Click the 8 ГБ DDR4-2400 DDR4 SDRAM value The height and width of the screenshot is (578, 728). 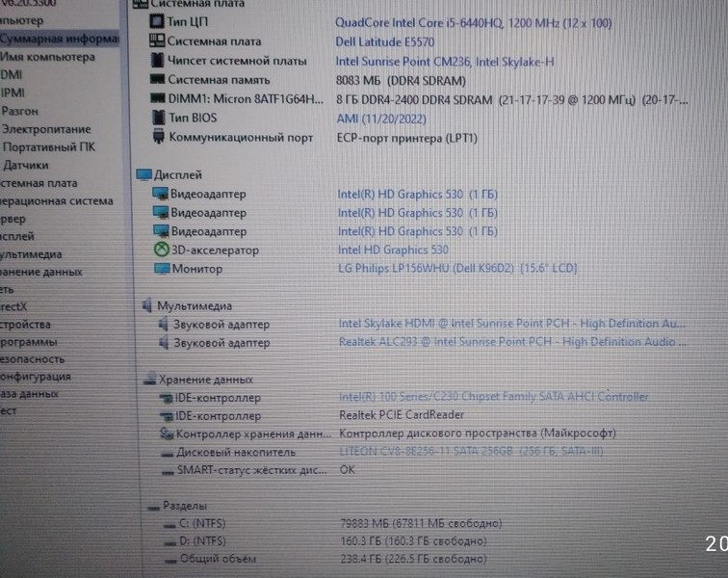pos(511,99)
